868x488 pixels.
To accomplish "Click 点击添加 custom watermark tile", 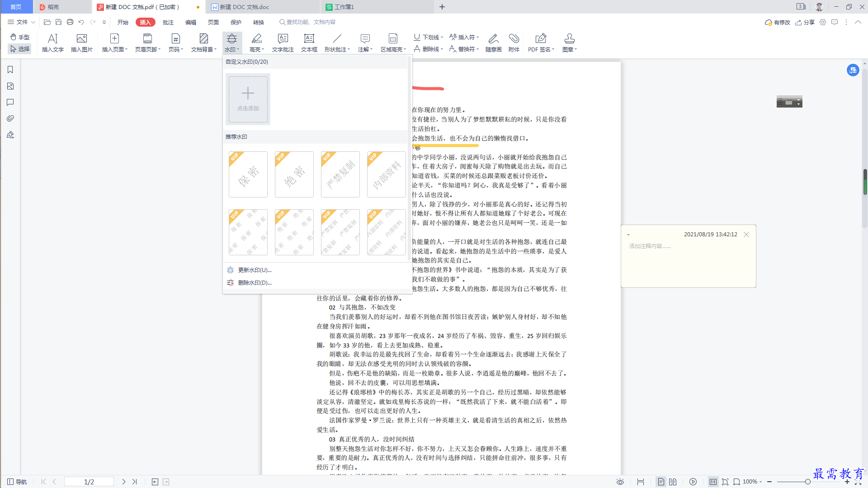I will (248, 99).
